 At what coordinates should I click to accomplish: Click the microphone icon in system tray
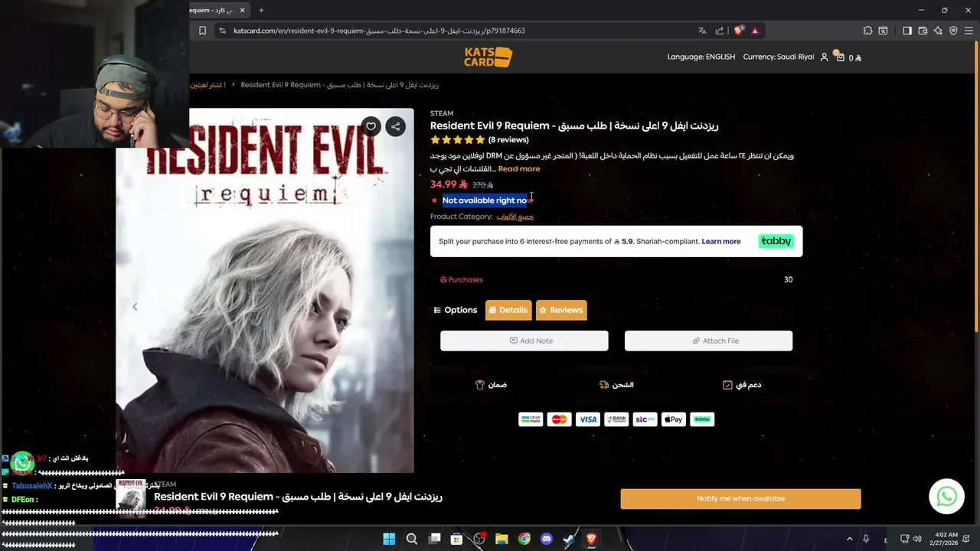pos(866,539)
